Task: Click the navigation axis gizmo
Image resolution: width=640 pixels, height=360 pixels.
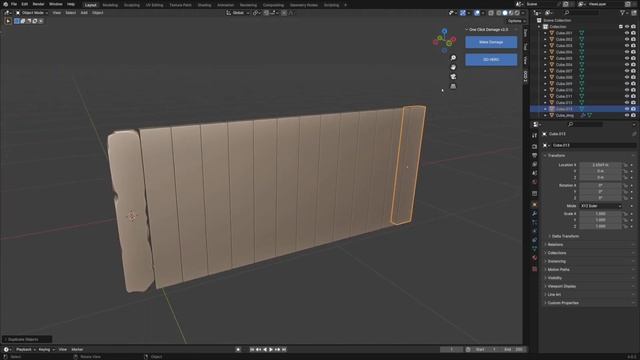Action: coord(444,40)
